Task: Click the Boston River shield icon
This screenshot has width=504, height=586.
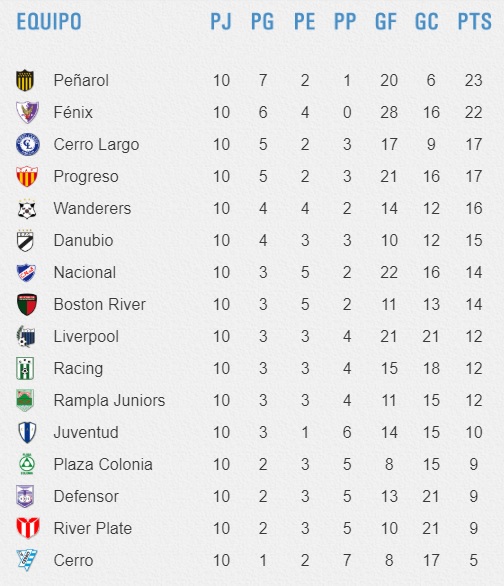Action: 27,305
